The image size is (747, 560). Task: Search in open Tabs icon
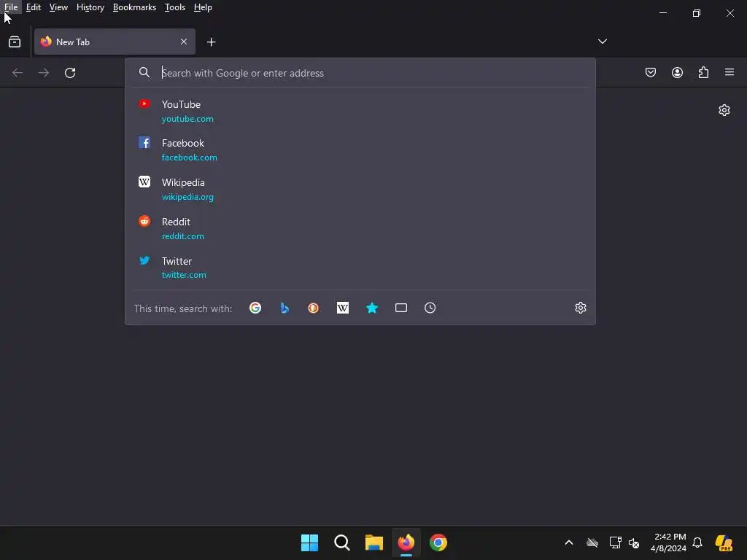point(401,308)
